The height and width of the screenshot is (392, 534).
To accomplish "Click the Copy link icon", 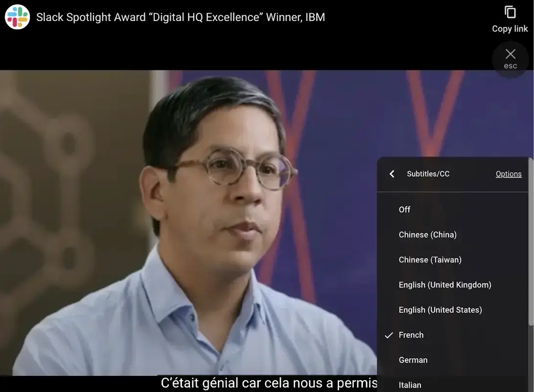I will click(510, 12).
